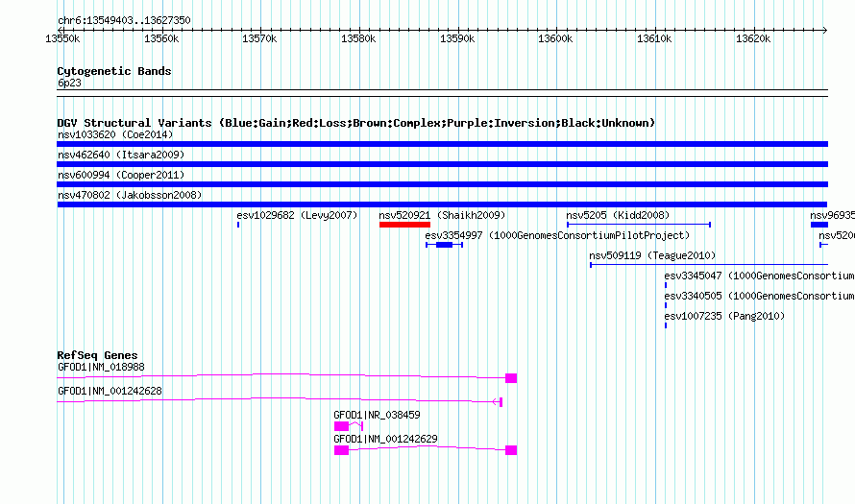Select the esv1007235 (Pang2010) variant marker

tap(666, 325)
